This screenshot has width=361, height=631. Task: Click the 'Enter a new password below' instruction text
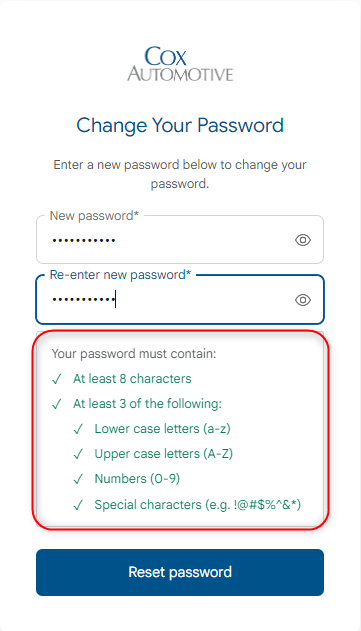click(180, 174)
